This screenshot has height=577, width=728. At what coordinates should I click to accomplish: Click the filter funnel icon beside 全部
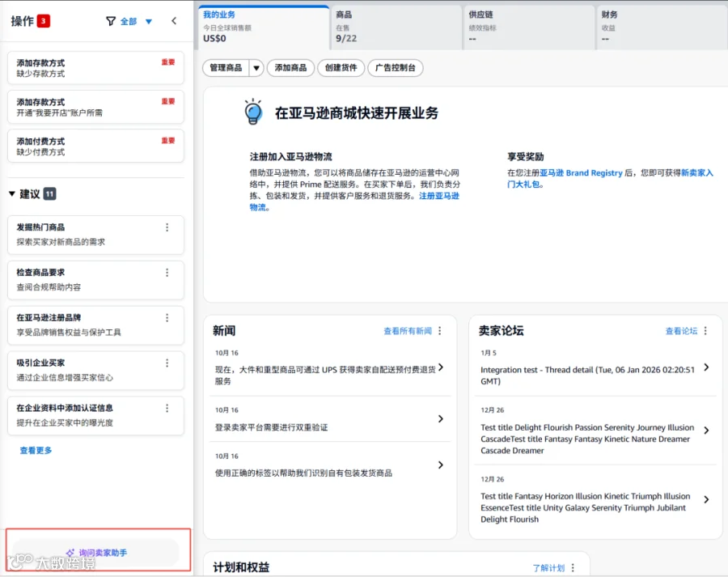click(x=111, y=21)
